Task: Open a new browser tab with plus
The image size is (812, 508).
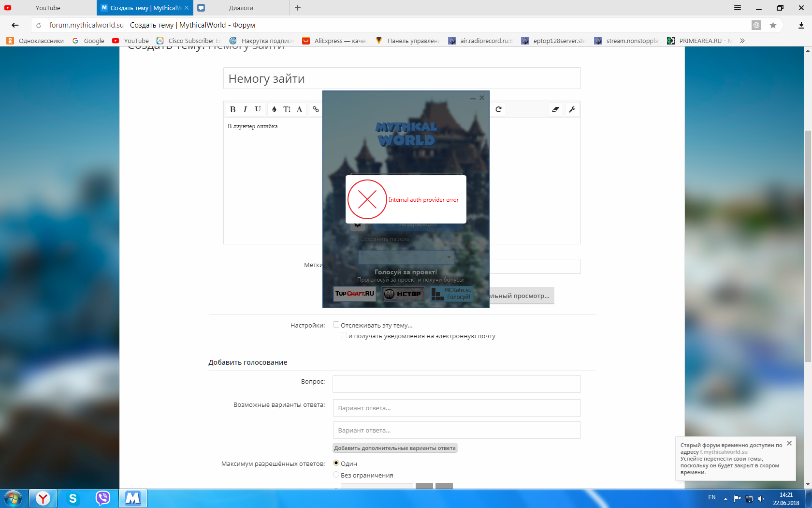Action: pos(298,8)
